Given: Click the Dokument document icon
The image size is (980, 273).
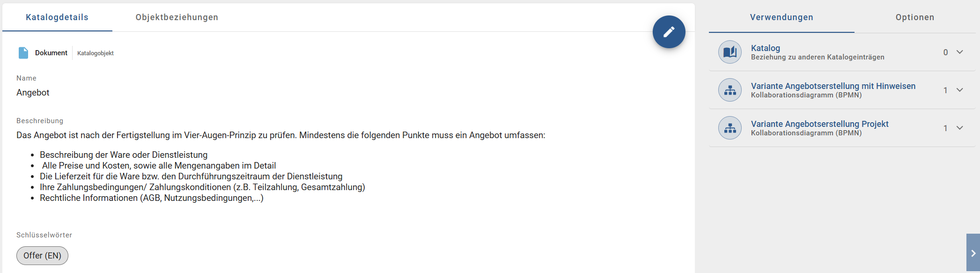Looking at the screenshot, I should point(23,52).
